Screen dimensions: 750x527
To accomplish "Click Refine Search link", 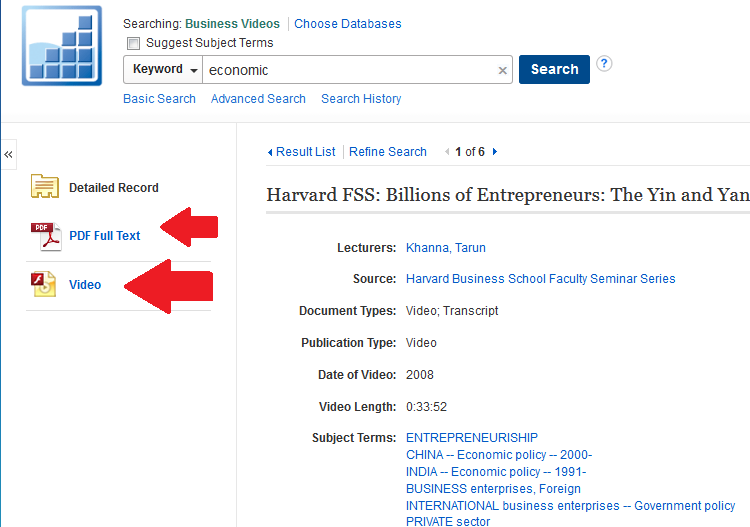I will (x=388, y=152).
